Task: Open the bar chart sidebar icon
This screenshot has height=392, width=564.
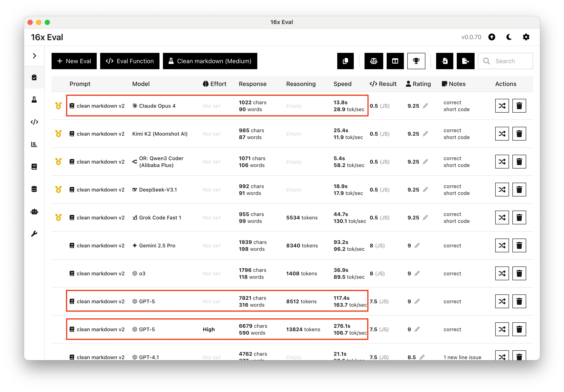Action: click(34, 144)
